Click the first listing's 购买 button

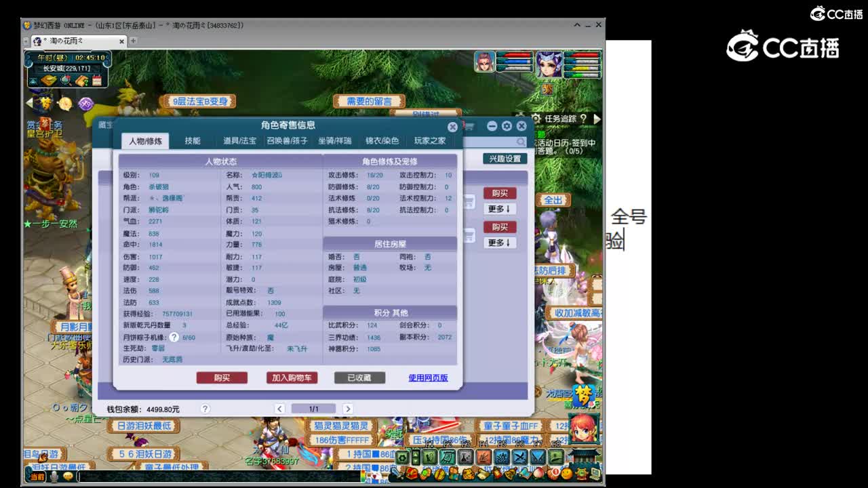pyautogui.click(x=500, y=193)
